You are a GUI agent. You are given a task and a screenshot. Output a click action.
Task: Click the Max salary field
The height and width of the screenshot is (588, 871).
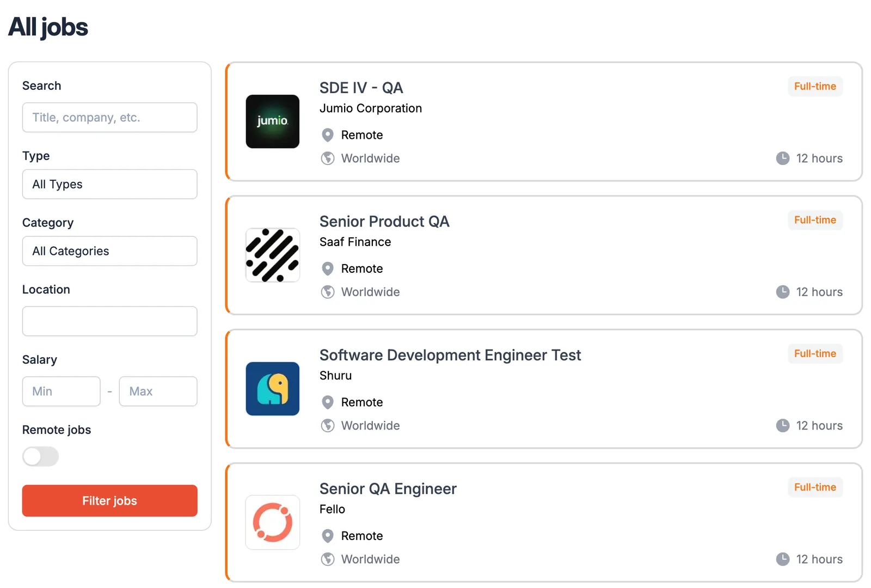tap(158, 391)
